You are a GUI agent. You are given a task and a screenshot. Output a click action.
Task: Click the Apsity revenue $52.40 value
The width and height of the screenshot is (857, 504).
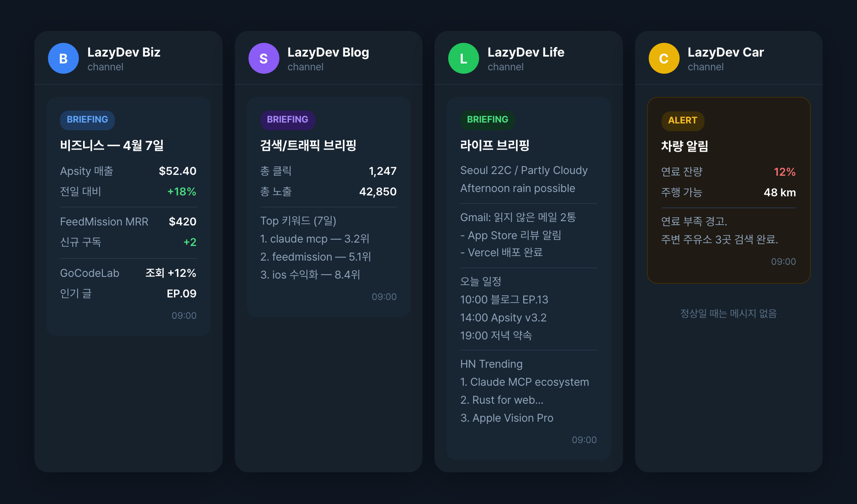click(177, 171)
